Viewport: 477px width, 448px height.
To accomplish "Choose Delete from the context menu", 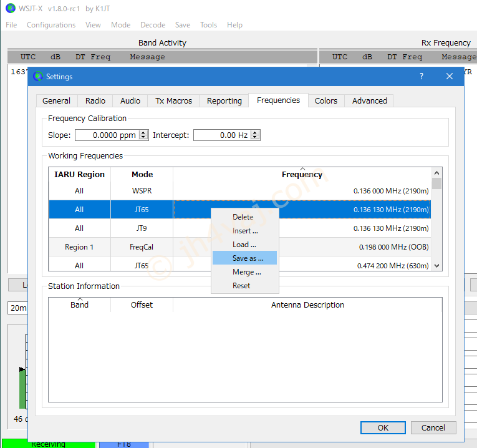I will [245, 217].
